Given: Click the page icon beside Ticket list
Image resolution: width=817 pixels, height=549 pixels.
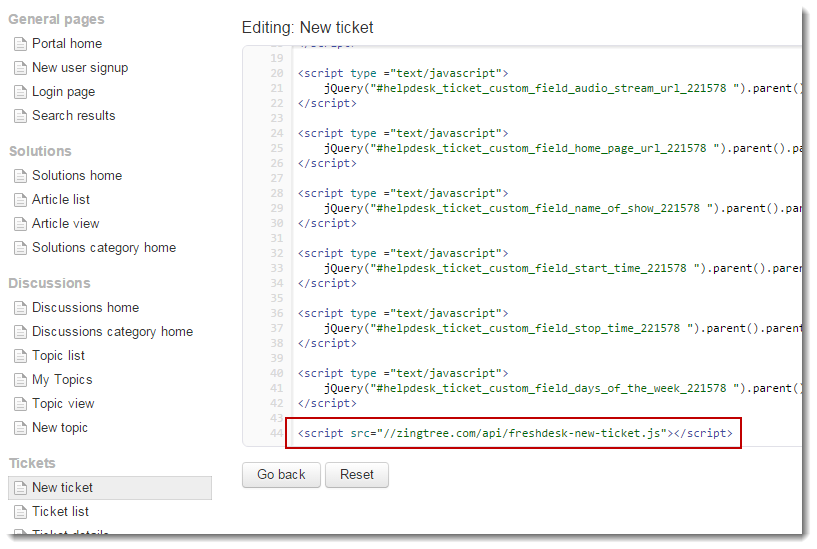Looking at the screenshot, I should click(20, 511).
